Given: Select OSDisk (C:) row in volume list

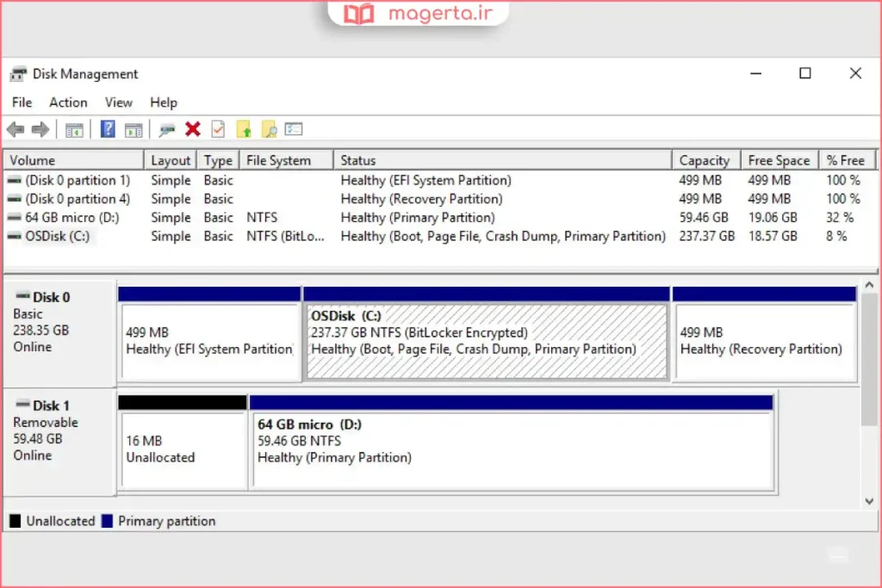Looking at the screenshot, I should 57,236.
